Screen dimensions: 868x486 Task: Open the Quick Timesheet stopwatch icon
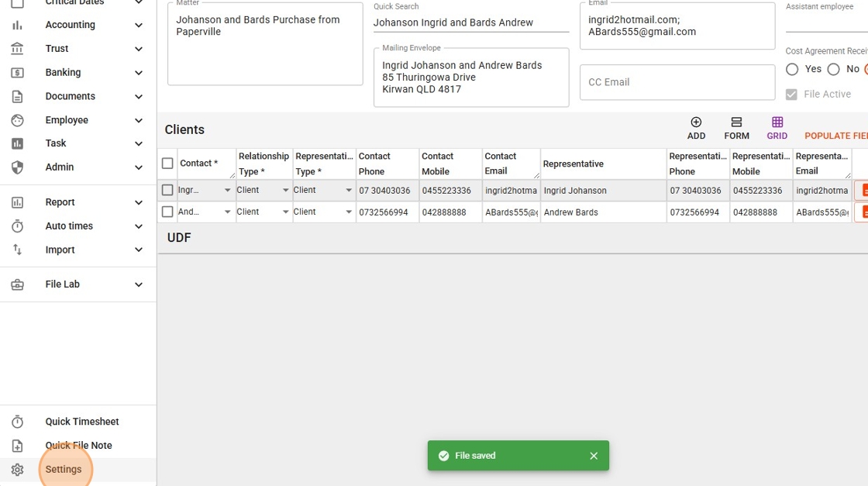pos(17,422)
